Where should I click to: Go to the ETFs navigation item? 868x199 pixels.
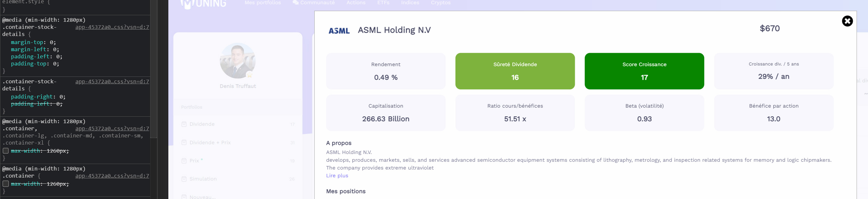point(383,3)
